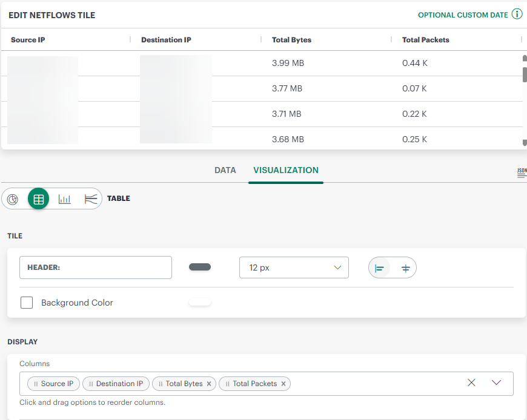Clear all selected columns
The image size is (527, 420).
pyautogui.click(x=472, y=382)
